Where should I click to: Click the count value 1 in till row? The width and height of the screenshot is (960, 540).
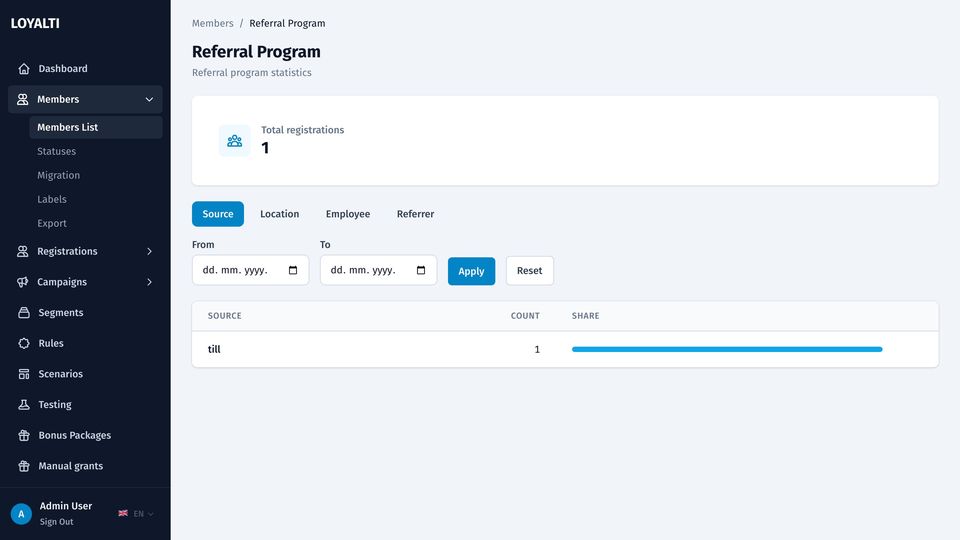pos(537,350)
